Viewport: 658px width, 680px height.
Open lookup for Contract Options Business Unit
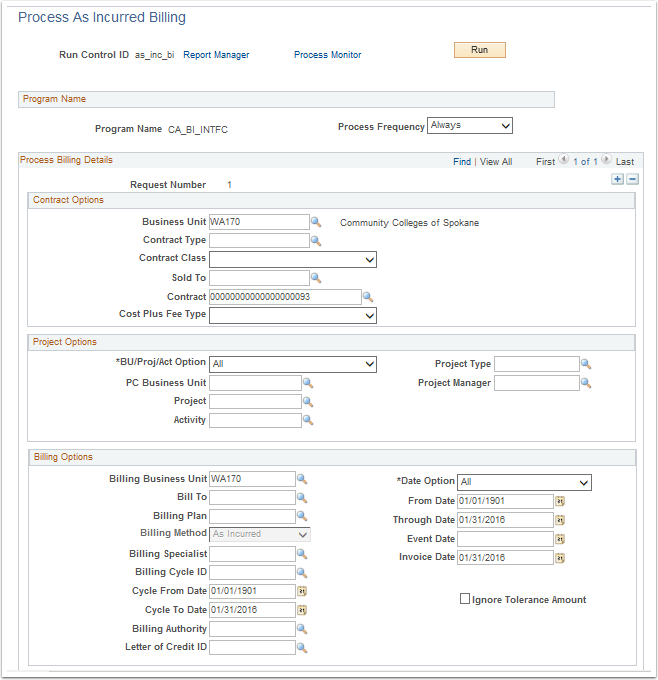[316, 222]
